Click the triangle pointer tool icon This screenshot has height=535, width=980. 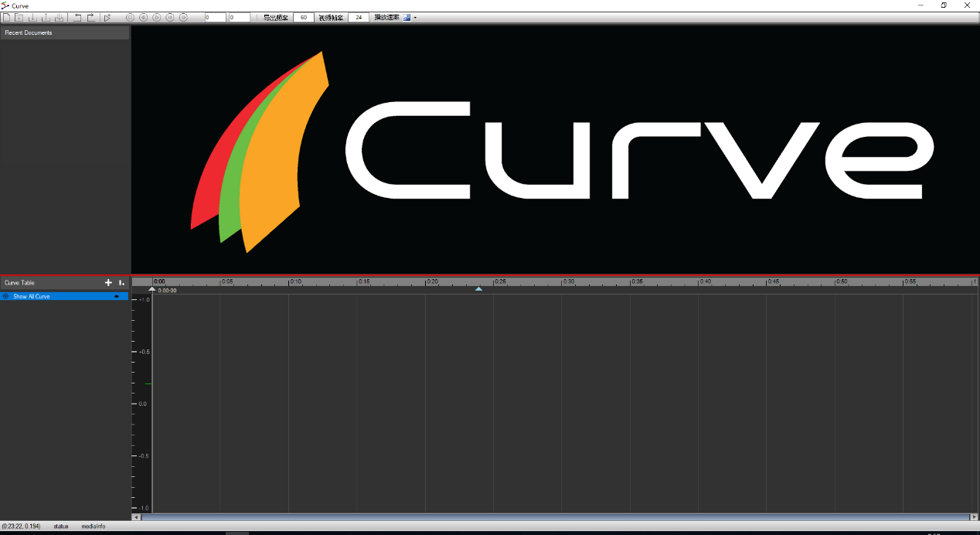pyautogui.click(x=107, y=17)
